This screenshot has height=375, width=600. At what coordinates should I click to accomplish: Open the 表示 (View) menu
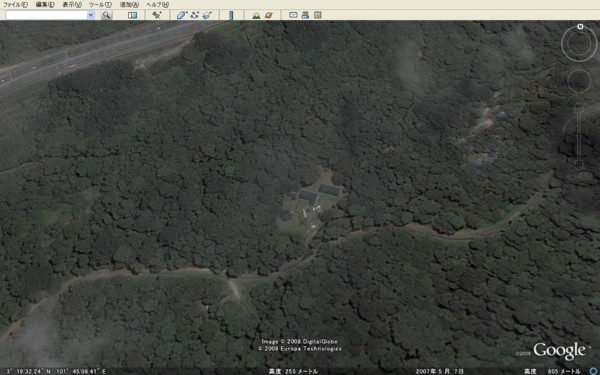pyautogui.click(x=72, y=5)
